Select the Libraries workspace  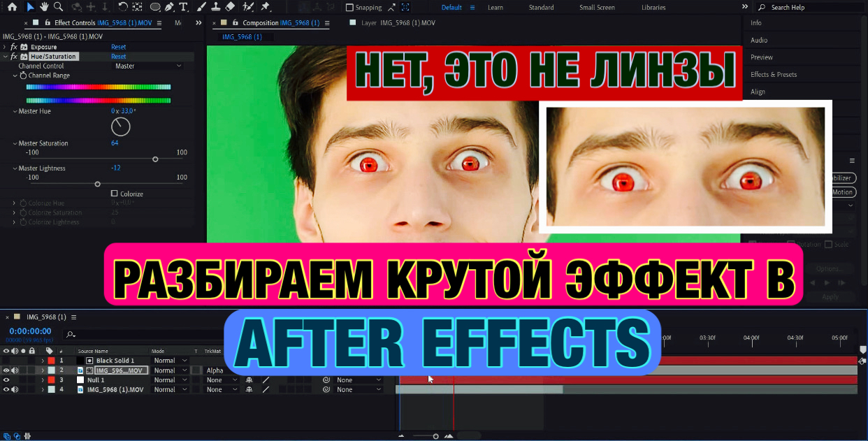coord(653,7)
